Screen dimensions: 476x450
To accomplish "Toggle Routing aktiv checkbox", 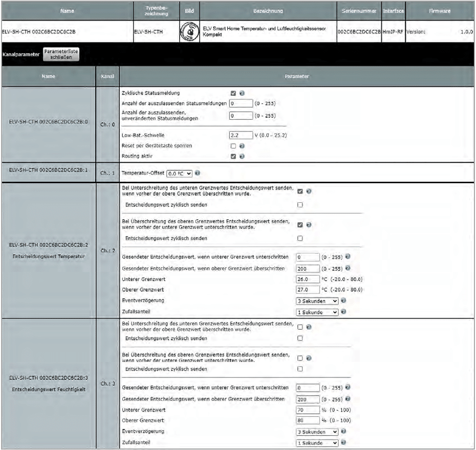I will pos(233,156).
